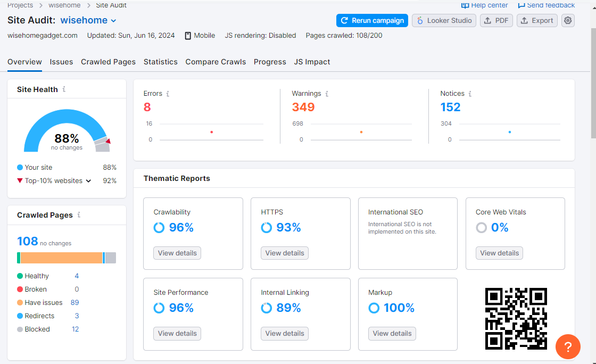View details for the HTTPS report
The height and width of the screenshot is (364, 596).
click(x=285, y=253)
